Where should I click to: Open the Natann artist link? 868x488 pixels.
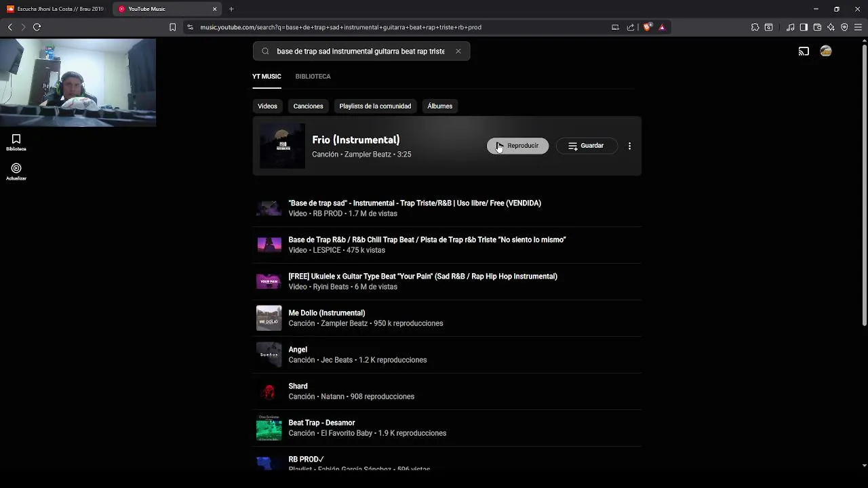pyautogui.click(x=332, y=396)
